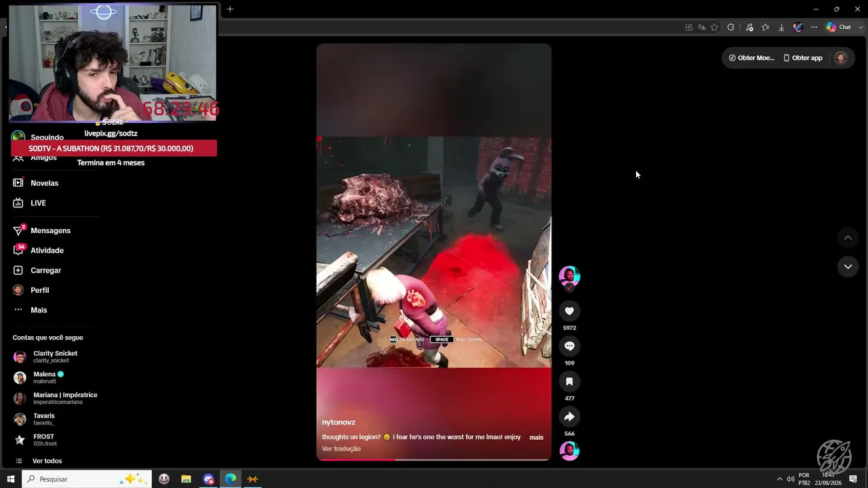
Task: Click the Obter app button
Action: click(x=803, y=58)
